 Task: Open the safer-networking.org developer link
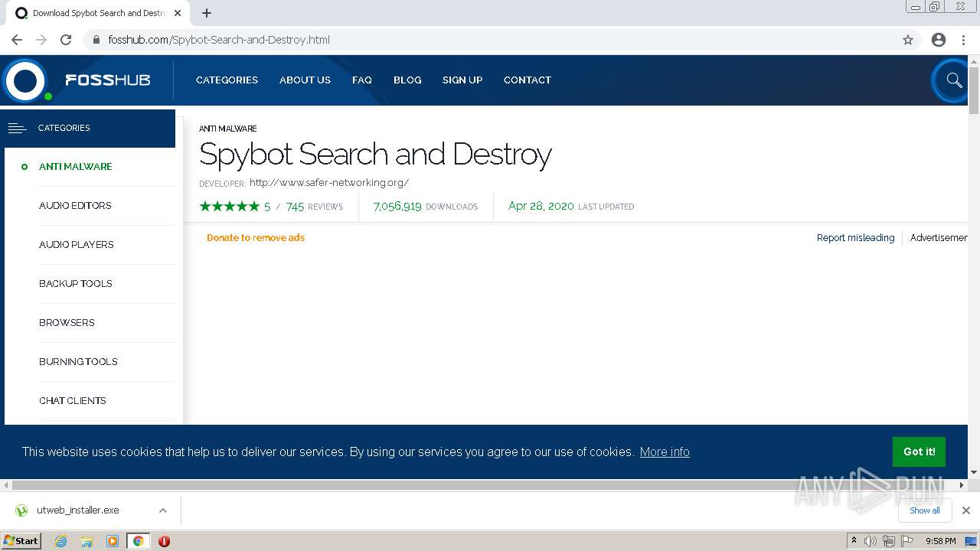coord(329,183)
